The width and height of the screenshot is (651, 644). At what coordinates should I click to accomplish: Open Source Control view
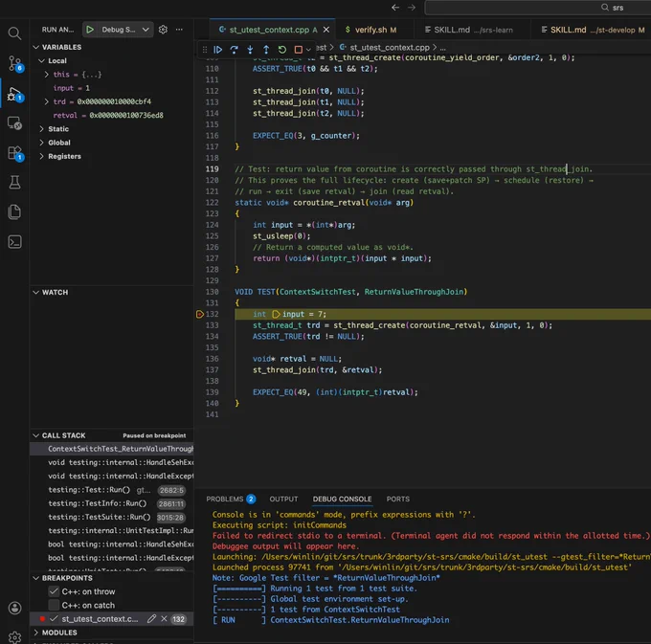click(15, 63)
